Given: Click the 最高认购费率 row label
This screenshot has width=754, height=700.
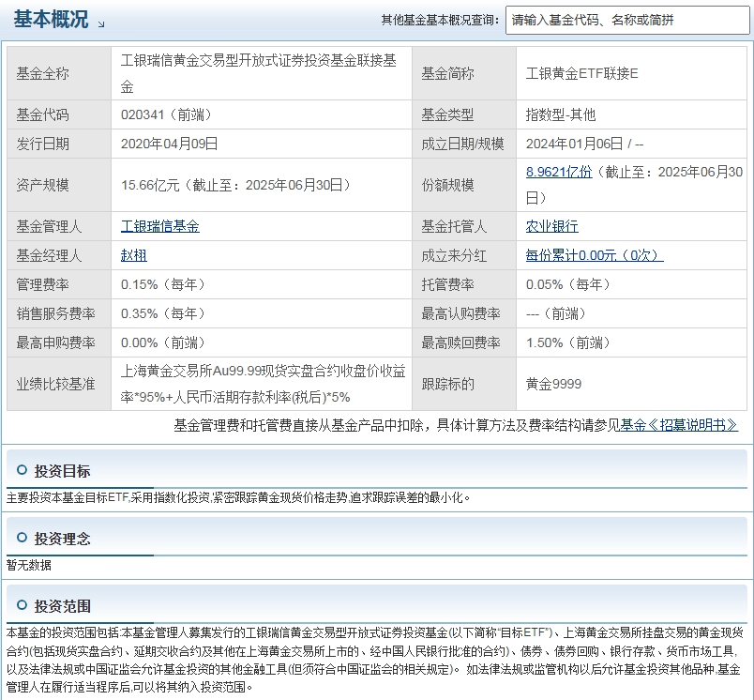Looking at the screenshot, I should [x=460, y=313].
